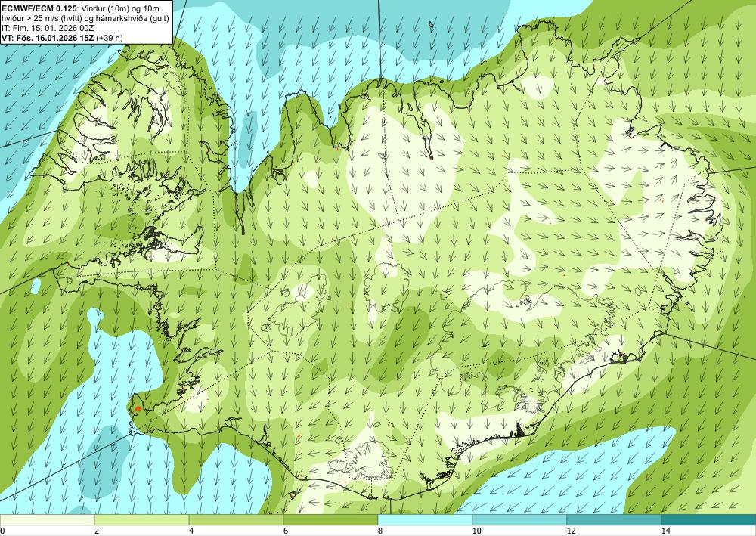Click the 12–14 m/s legend swatch
This screenshot has width=756, height=536.
coord(614,520)
